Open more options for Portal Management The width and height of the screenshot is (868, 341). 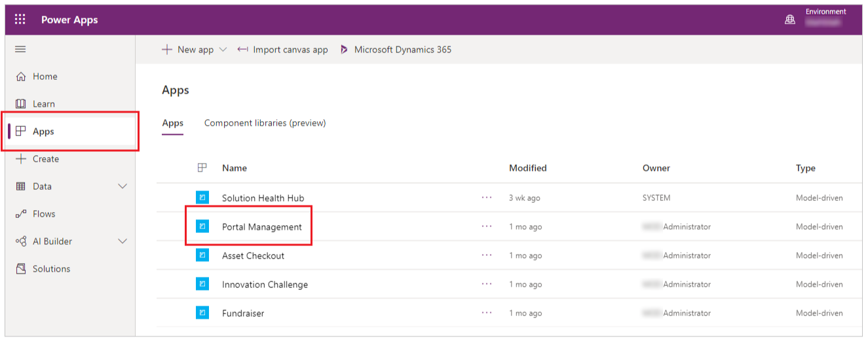click(487, 226)
